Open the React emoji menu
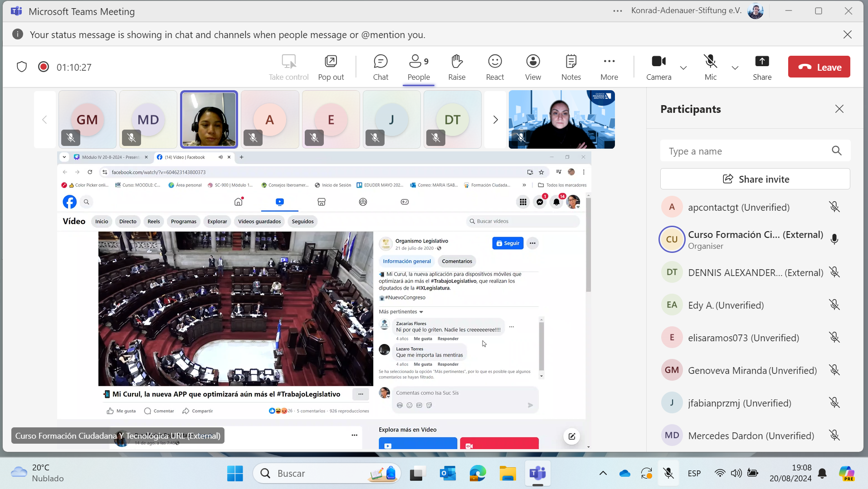This screenshot has height=489, width=868. pos(494,67)
